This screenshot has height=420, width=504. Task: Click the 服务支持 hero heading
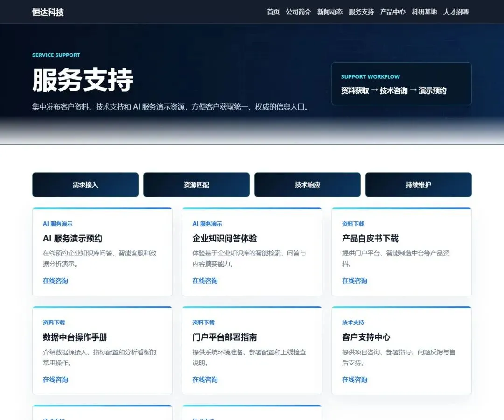(83, 80)
